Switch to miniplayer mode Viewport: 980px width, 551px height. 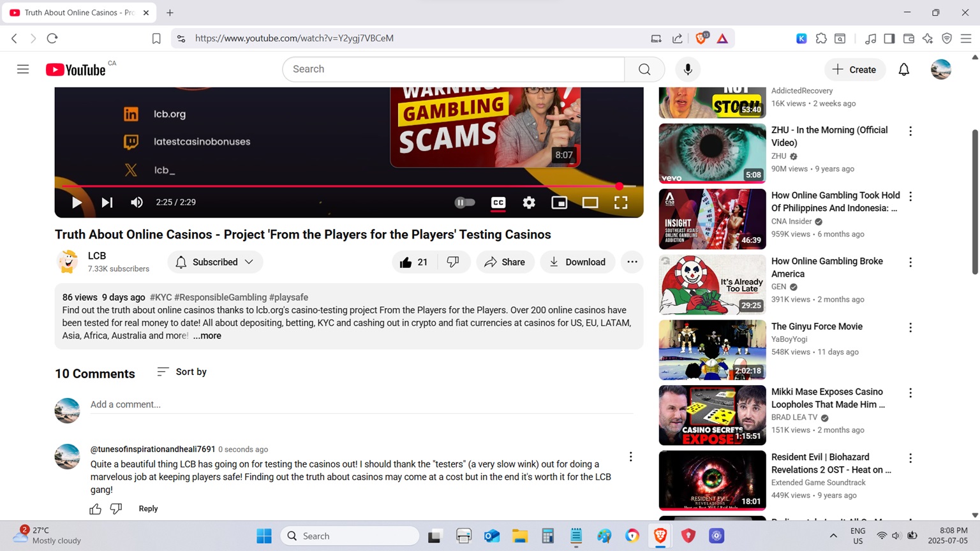[559, 202]
